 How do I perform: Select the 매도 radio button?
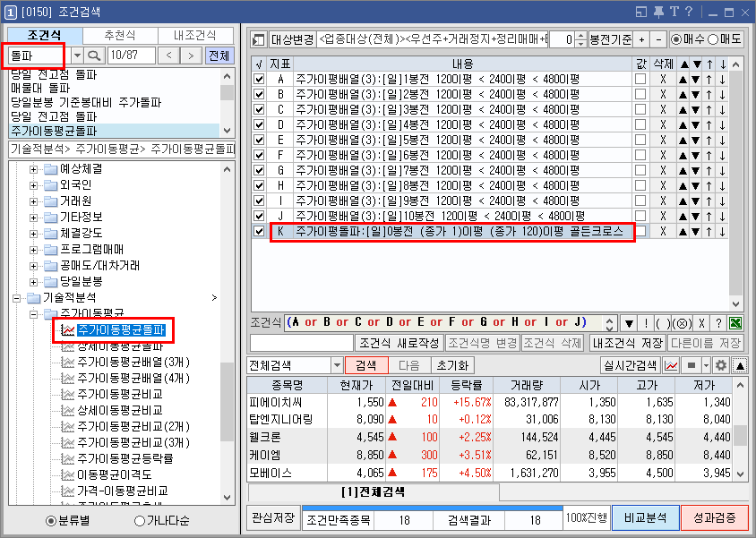(713, 39)
